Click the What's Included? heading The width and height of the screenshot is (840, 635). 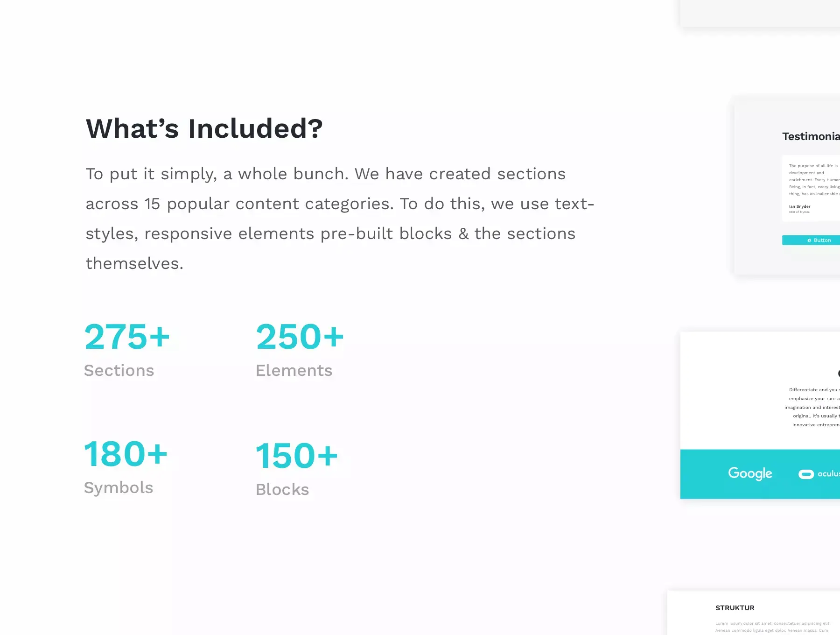tap(204, 128)
